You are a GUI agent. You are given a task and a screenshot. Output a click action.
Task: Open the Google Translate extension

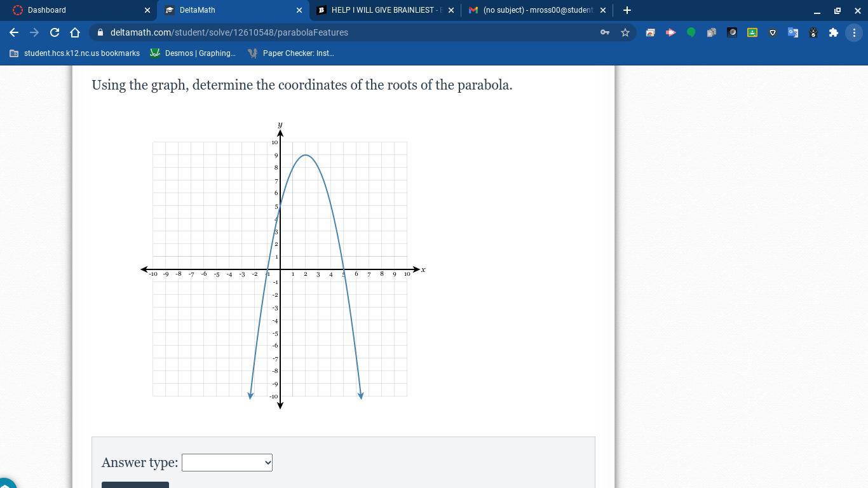(793, 32)
